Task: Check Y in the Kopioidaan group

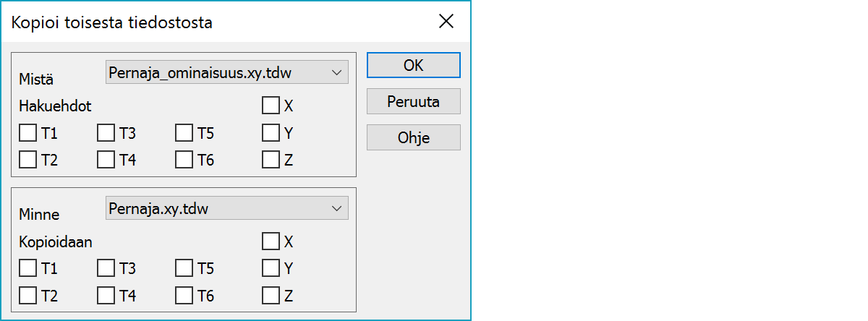Action: (271, 268)
